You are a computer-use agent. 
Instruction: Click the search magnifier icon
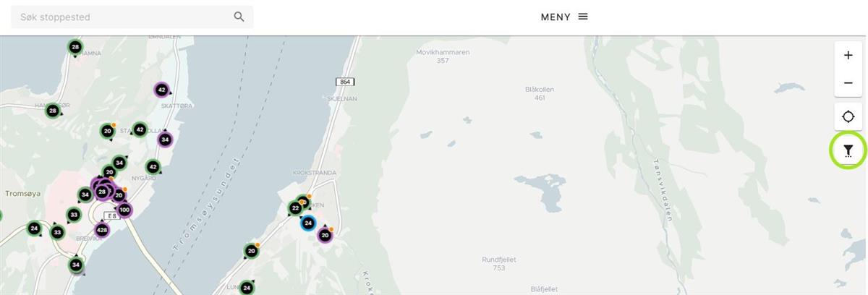tap(239, 17)
